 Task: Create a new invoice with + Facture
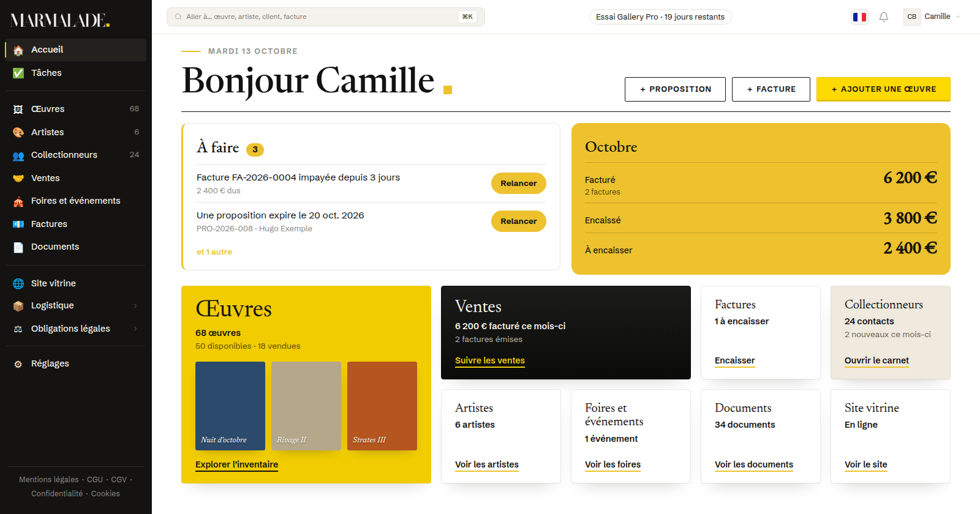tap(771, 89)
